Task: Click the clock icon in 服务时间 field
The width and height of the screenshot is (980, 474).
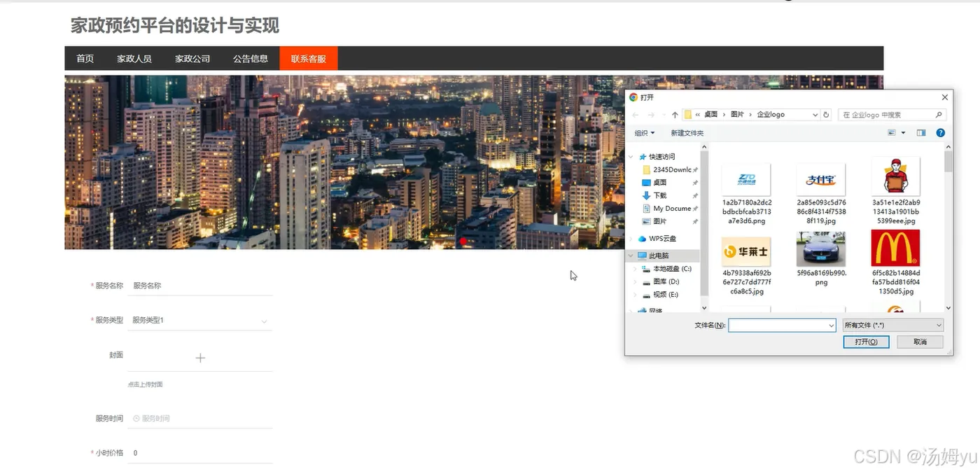Action: point(136,418)
